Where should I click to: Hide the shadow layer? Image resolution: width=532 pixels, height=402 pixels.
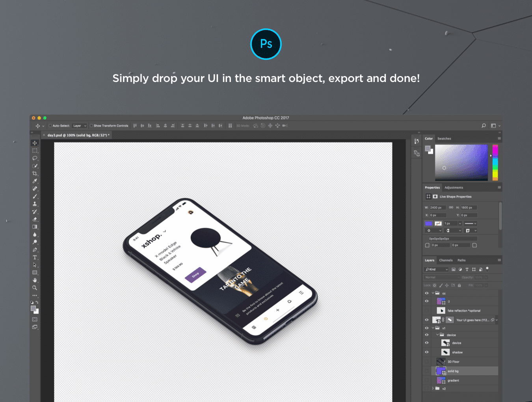[426, 352]
